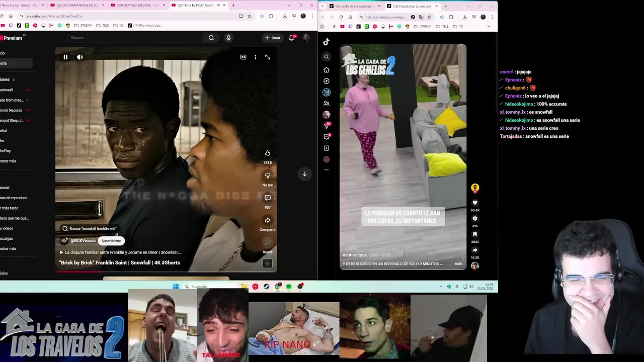Open Chrome extensions puzzle icon, YouTube window
644x362 pixels.
(271, 16)
